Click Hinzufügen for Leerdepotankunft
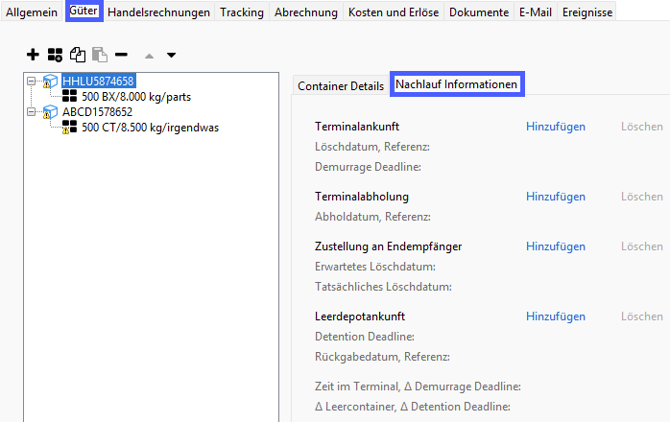 (556, 317)
